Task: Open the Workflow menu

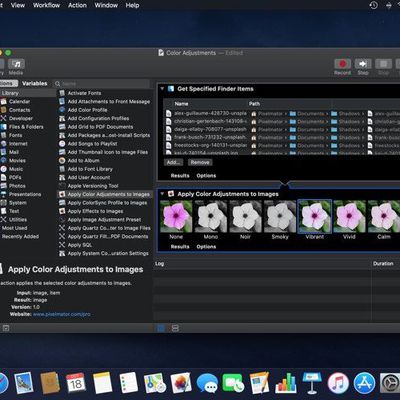Action: (46, 5)
